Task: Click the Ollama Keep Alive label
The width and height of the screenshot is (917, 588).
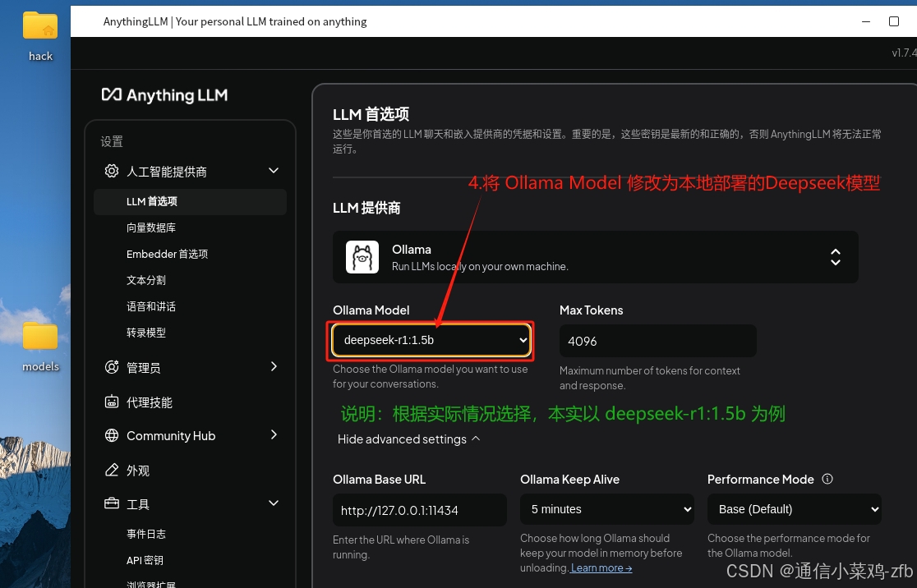Action: [x=569, y=480]
